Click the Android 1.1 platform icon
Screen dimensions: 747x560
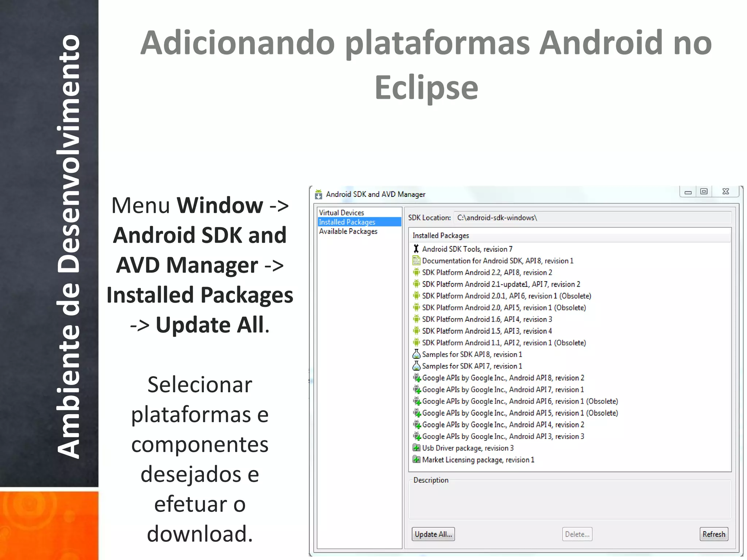416,342
